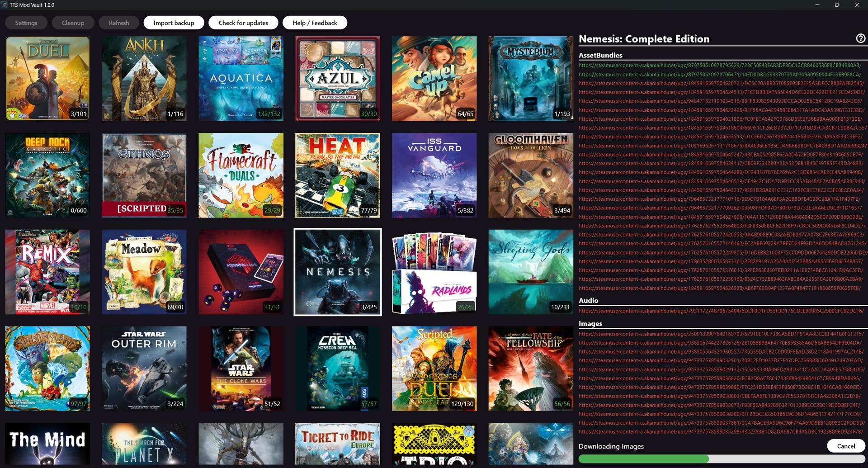The height and width of the screenshot is (468, 868).
Task: Select Star Wars Outer Rim thumbnail
Action: 144,369
